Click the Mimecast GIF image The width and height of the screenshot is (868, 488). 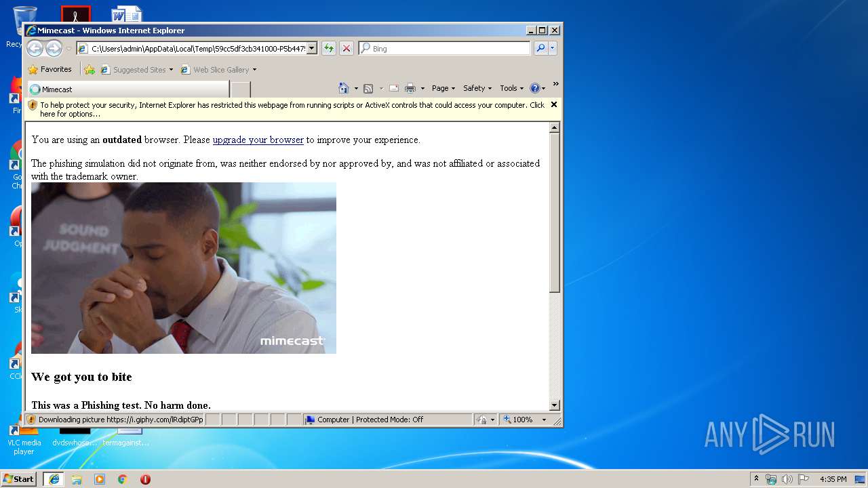click(184, 268)
